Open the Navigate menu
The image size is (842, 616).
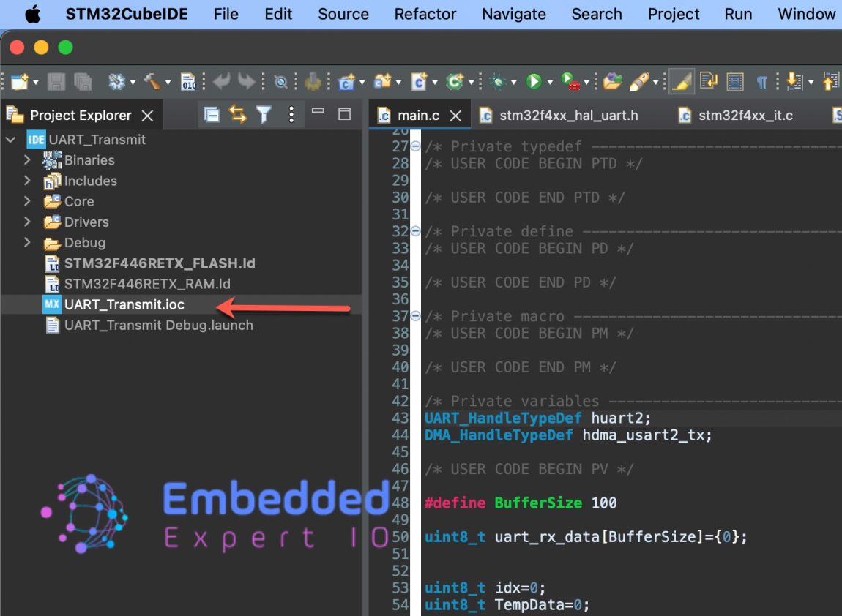[x=513, y=14]
